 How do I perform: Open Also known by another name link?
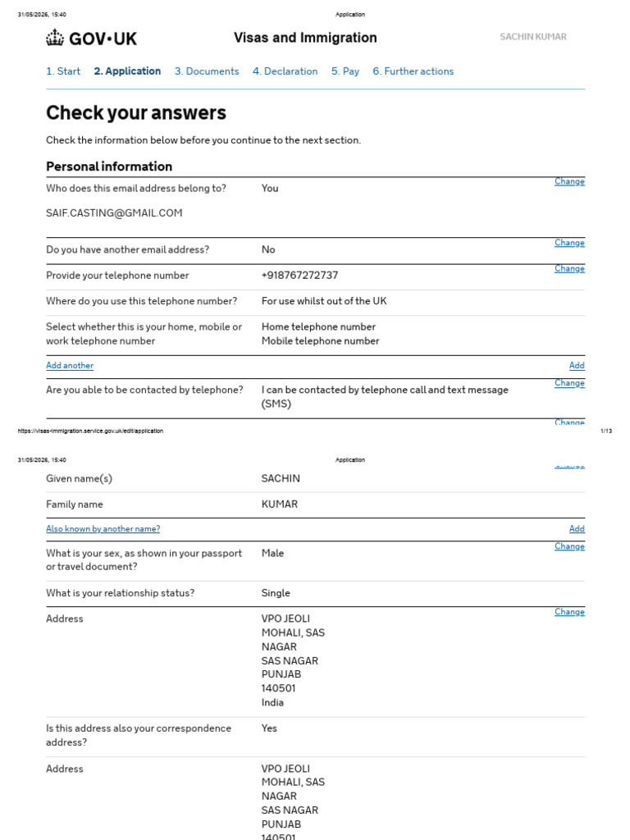tap(103, 529)
